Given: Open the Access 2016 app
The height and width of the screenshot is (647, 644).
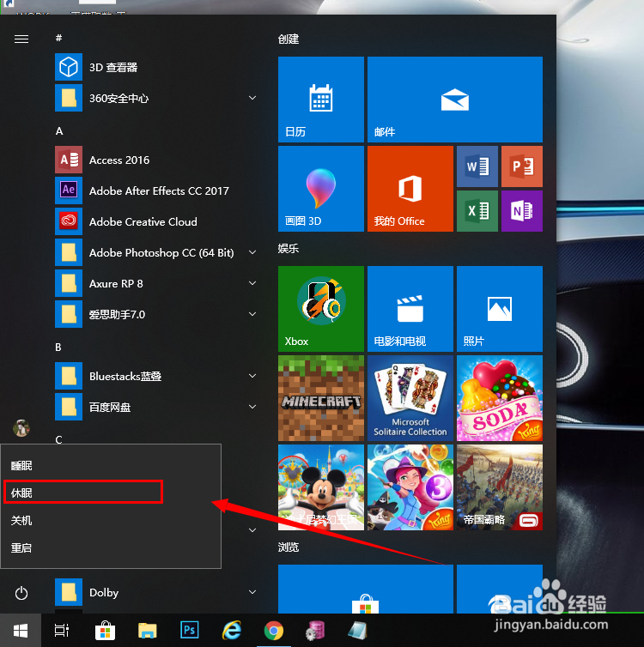Looking at the screenshot, I should coord(155,160).
